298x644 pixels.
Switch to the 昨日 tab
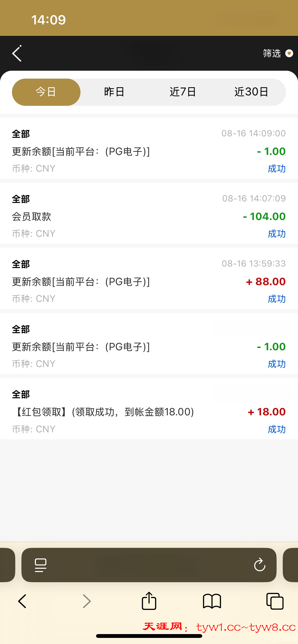pos(114,92)
